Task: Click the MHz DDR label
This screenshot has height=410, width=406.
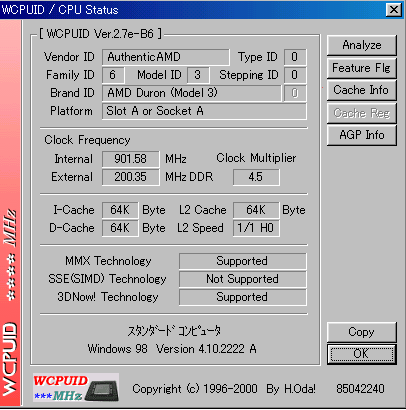Action: 189,177
